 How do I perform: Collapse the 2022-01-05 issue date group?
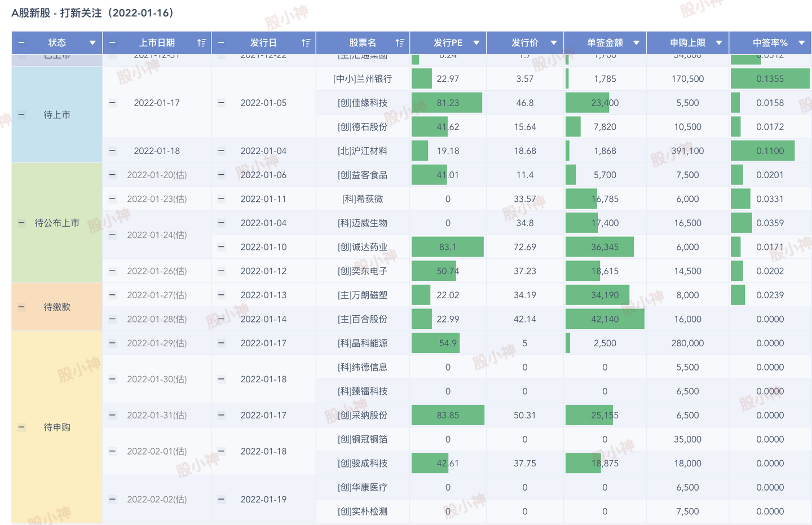point(221,103)
